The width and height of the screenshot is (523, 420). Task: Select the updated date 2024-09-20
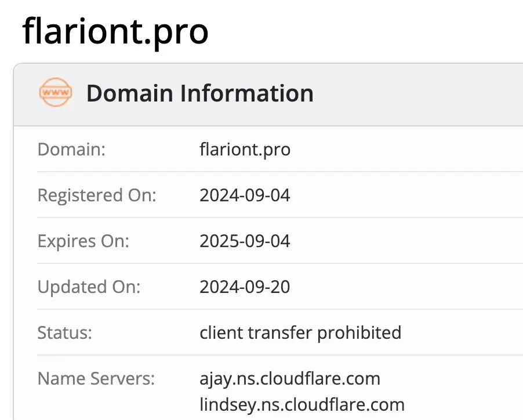click(x=245, y=287)
